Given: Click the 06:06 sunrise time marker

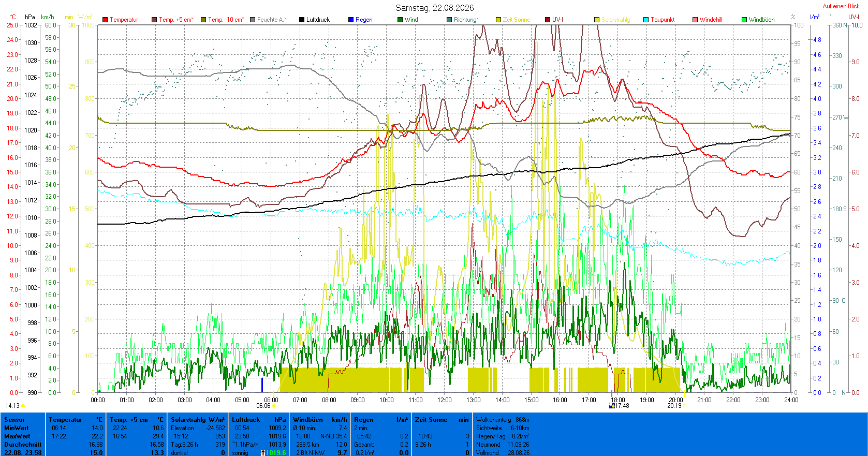Looking at the screenshot, I should coord(263,406).
